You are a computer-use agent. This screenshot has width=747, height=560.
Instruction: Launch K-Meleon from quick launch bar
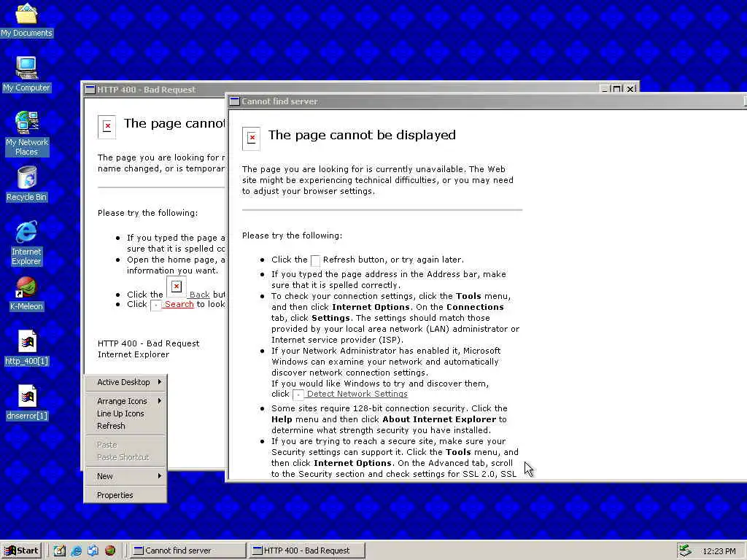[x=110, y=551]
